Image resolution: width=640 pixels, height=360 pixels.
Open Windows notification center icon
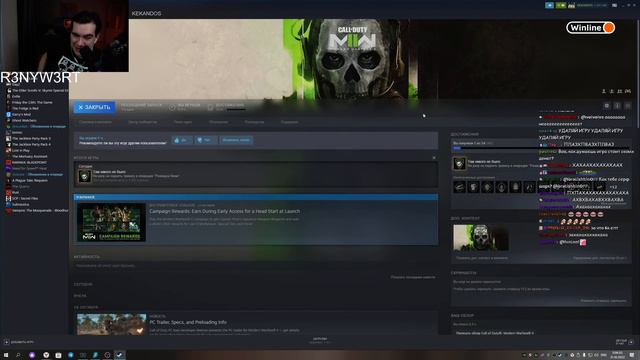pyautogui.click(x=632, y=355)
